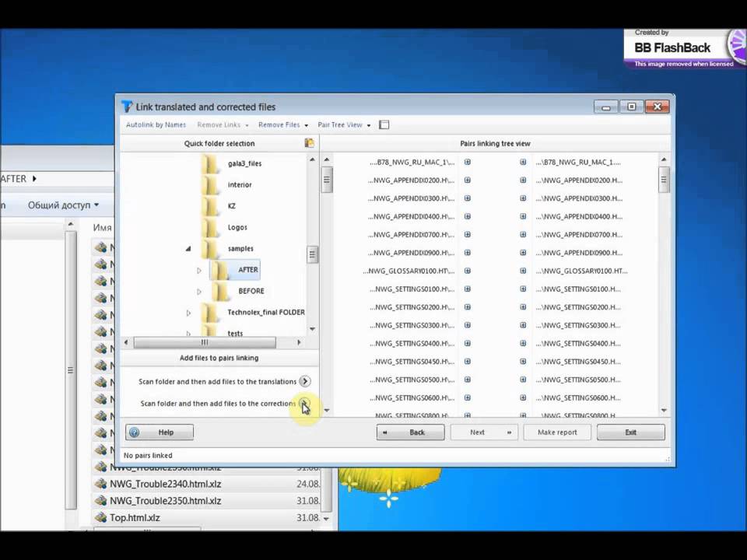Expand right node of NWG_SETTINGS0100 row
The width and height of the screenshot is (747, 560).
(523, 289)
